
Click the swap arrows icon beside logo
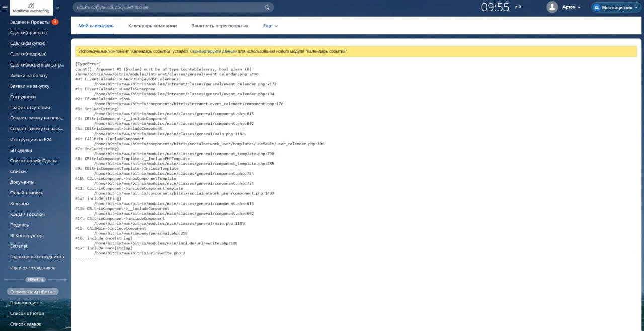[x=57, y=8]
